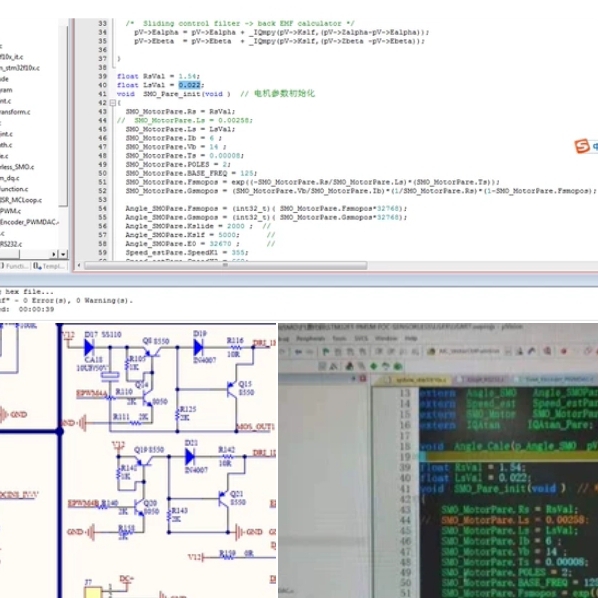
Task: Open Pack Installer last green icon
Action: (x=398, y=367)
